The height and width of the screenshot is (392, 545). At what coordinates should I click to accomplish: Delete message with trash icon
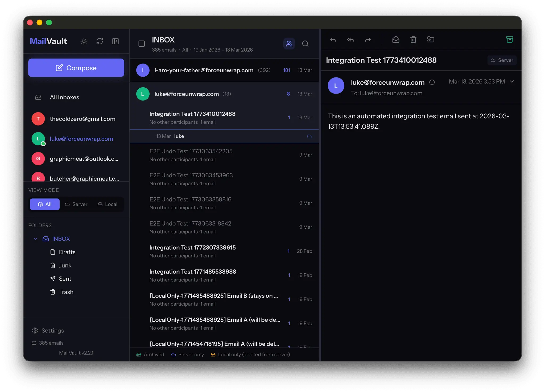coord(413,40)
